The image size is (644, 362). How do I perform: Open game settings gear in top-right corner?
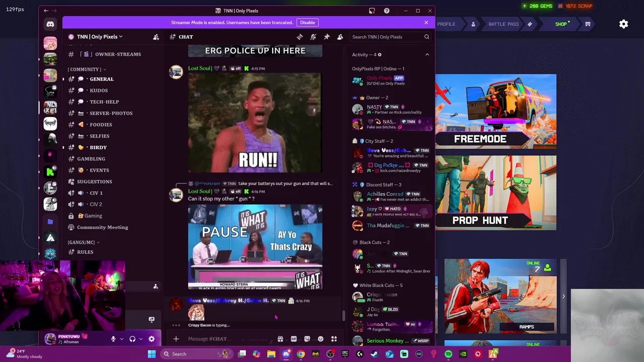[623, 24]
